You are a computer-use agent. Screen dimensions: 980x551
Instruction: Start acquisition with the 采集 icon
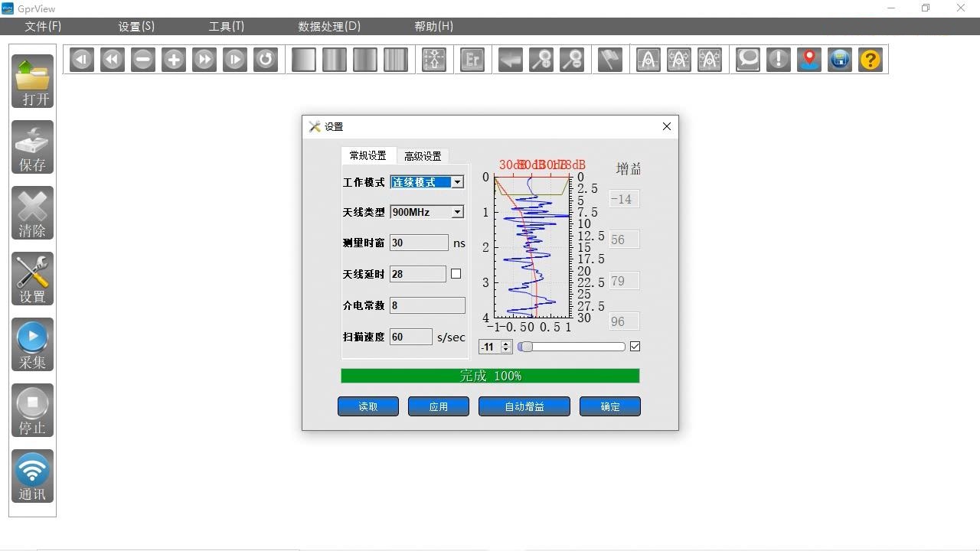pyautogui.click(x=32, y=344)
